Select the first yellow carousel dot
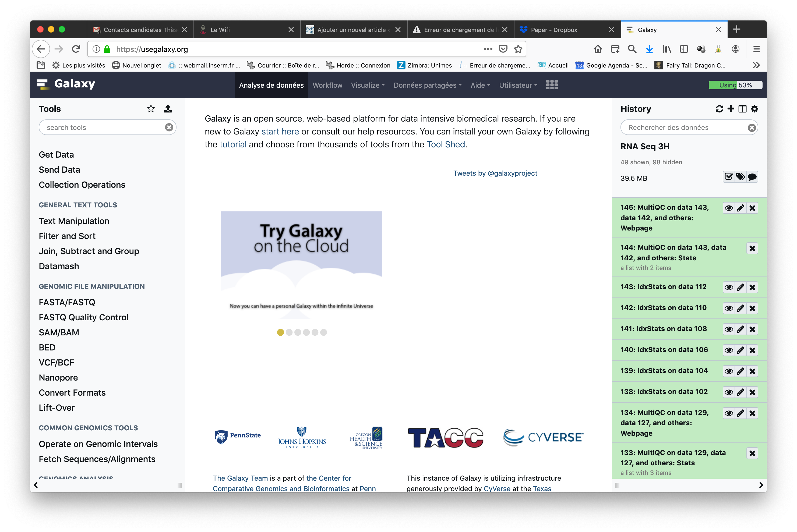Image resolution: width=797 pixels, height=532 pixels. [x=280, y=332]
